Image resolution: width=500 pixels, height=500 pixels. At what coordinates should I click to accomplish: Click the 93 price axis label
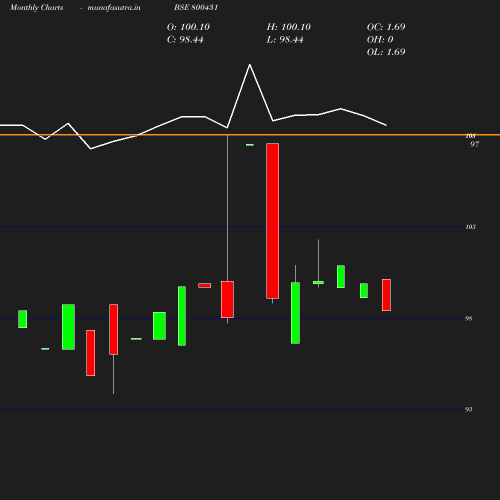[x=468, y=409]
